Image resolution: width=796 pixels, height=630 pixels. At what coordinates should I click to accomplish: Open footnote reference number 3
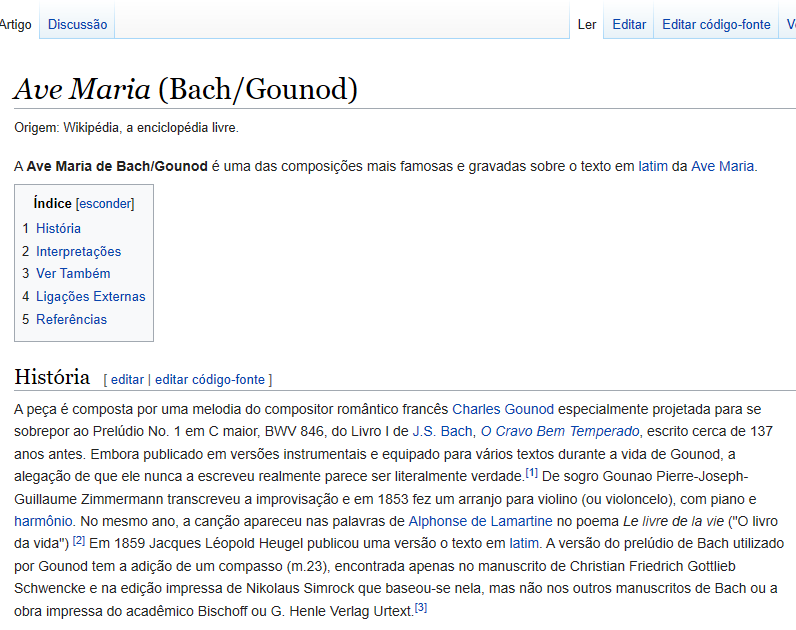[421, 607]
